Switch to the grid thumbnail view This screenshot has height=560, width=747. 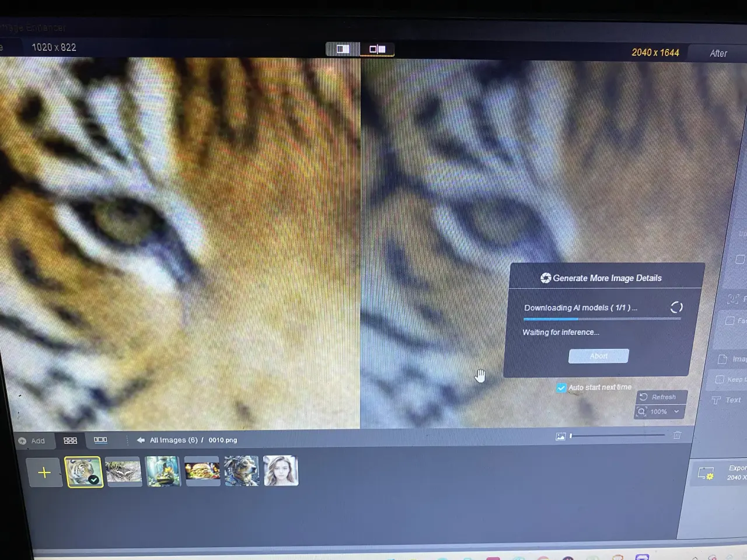pyautogui.click(x=70, y=440)
